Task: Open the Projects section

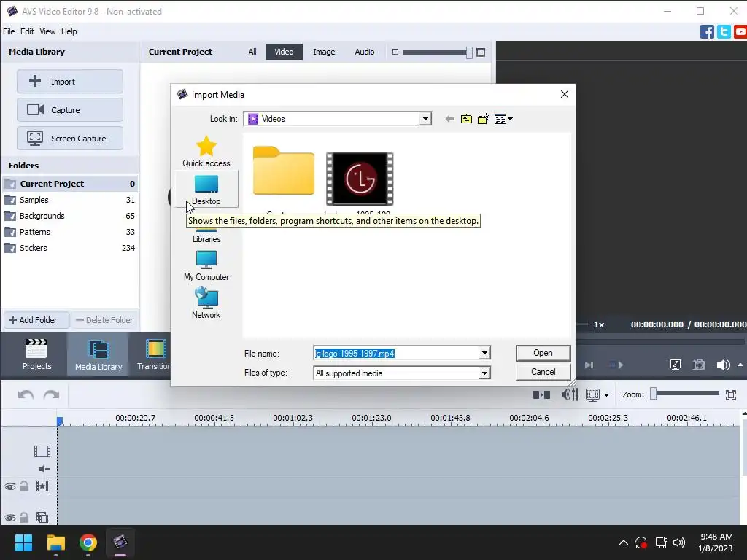Action: click(36, 355)
